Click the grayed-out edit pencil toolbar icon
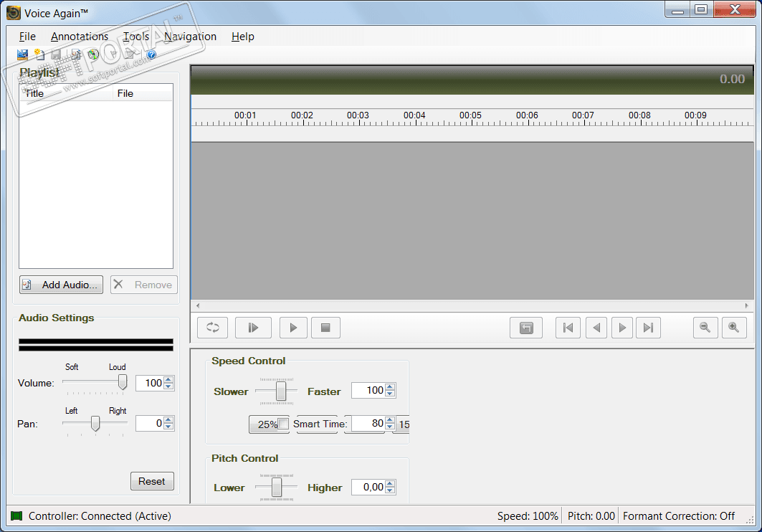762x532 pixels. click(130, 54)
